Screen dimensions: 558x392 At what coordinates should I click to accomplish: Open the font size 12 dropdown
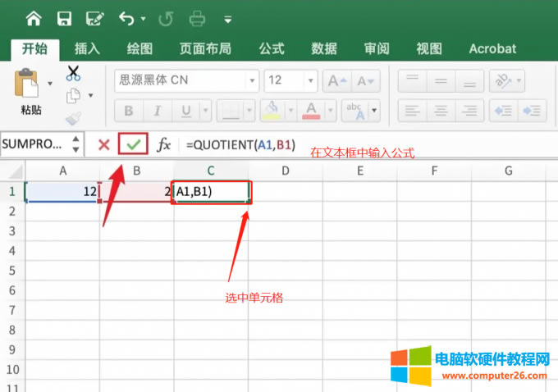(x=310, y=80)
